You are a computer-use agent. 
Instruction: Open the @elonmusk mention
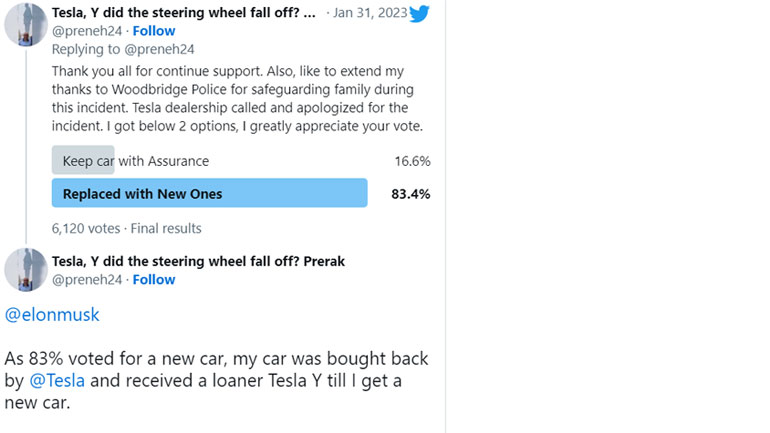tap(52, 315)
